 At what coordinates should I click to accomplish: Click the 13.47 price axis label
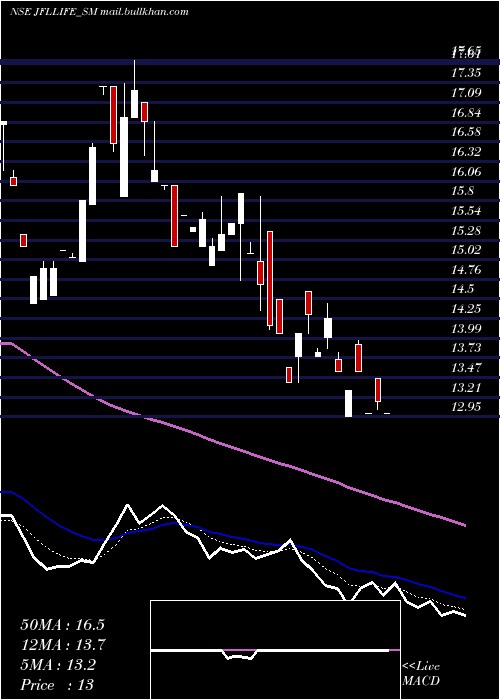click(x=466, y=368)
